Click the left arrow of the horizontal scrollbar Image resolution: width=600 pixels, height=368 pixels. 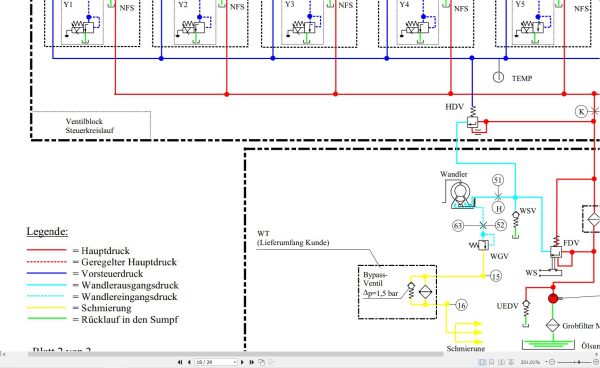pos(4,354)
